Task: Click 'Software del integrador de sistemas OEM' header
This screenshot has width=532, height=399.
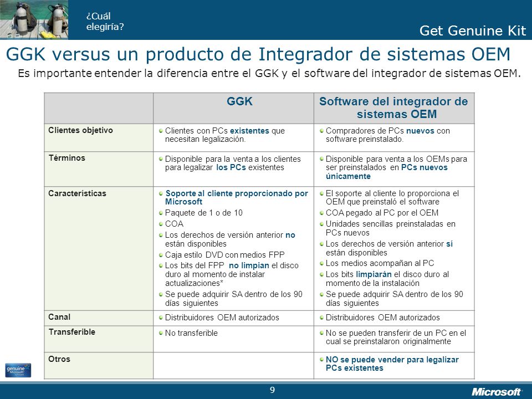Action: pos(393,108)
